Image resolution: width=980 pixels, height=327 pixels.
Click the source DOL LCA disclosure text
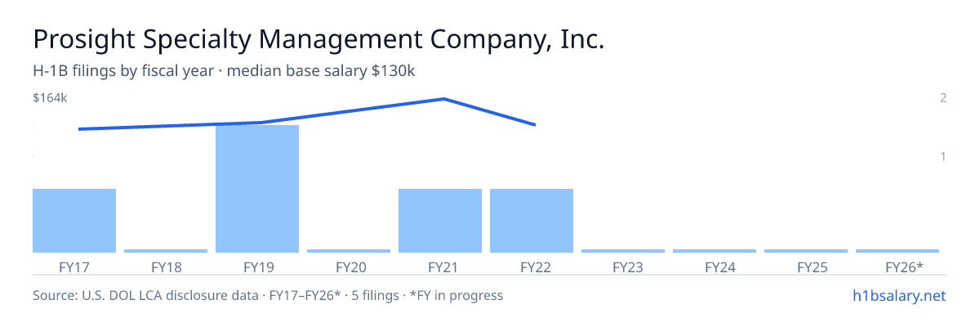(x=268, y=295)
